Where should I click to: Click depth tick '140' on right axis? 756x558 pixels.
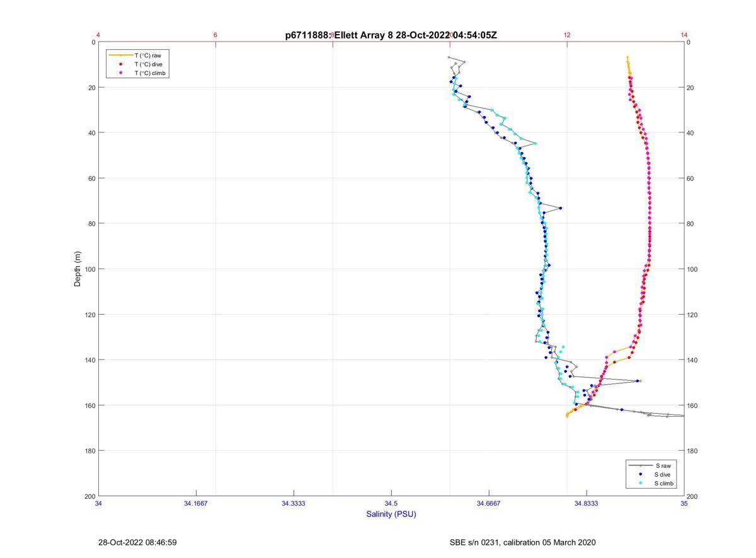pyautogui.click(x=692, y=360)
